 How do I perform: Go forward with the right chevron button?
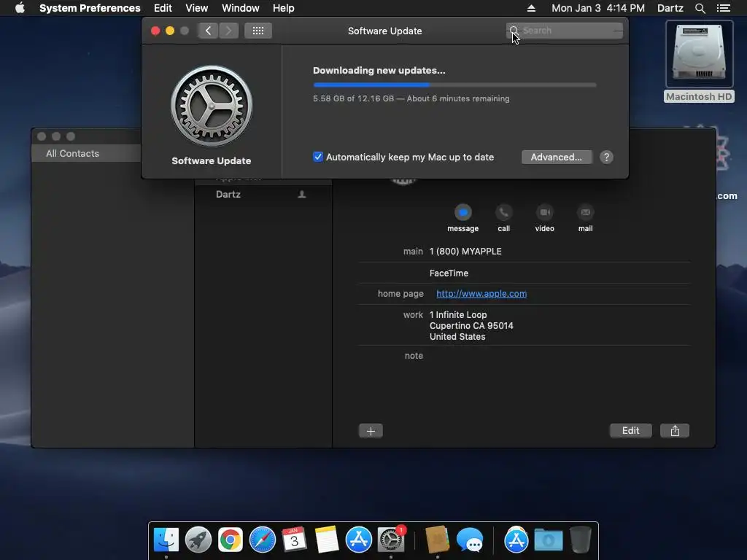coord(228,31)
